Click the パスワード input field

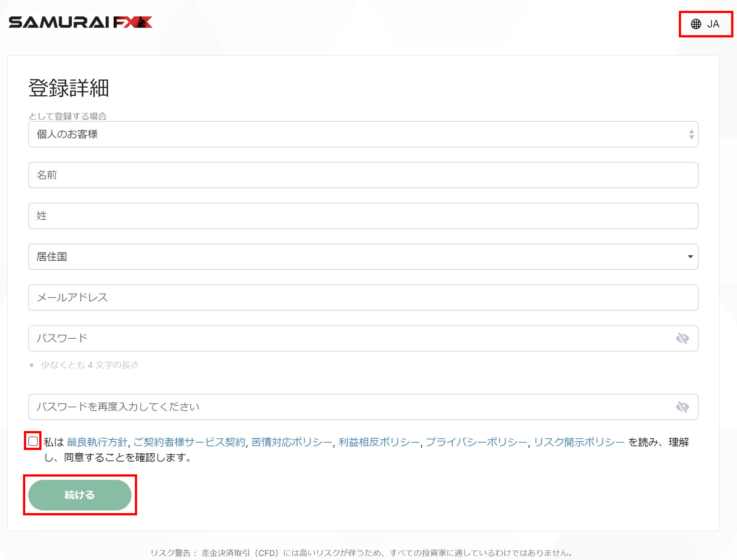click(363, 338)
